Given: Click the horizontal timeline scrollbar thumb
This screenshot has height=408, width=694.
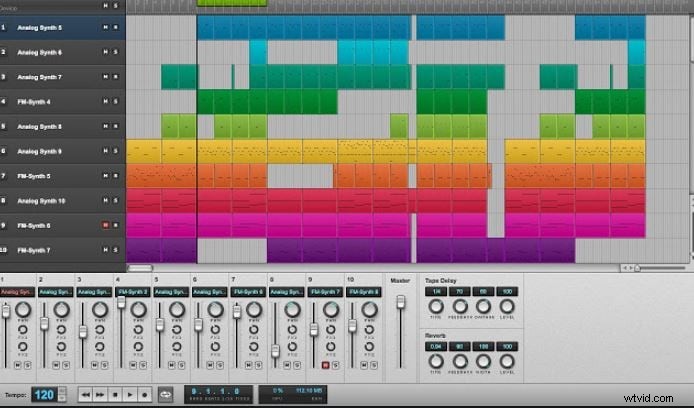Looking at the screenshot, I should (x=139, y=268).
